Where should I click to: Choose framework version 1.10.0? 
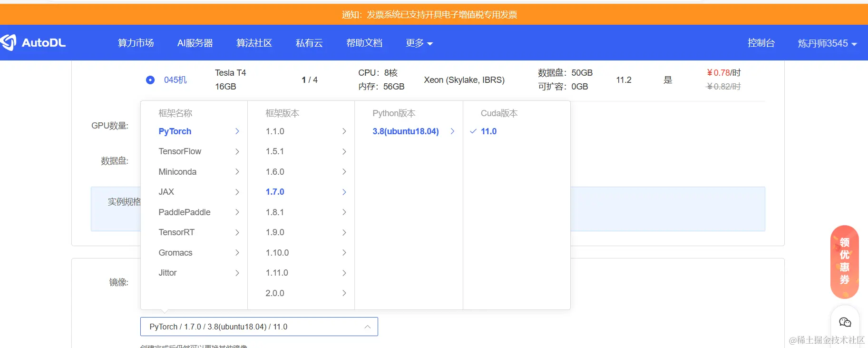click(x=277, y=253)
